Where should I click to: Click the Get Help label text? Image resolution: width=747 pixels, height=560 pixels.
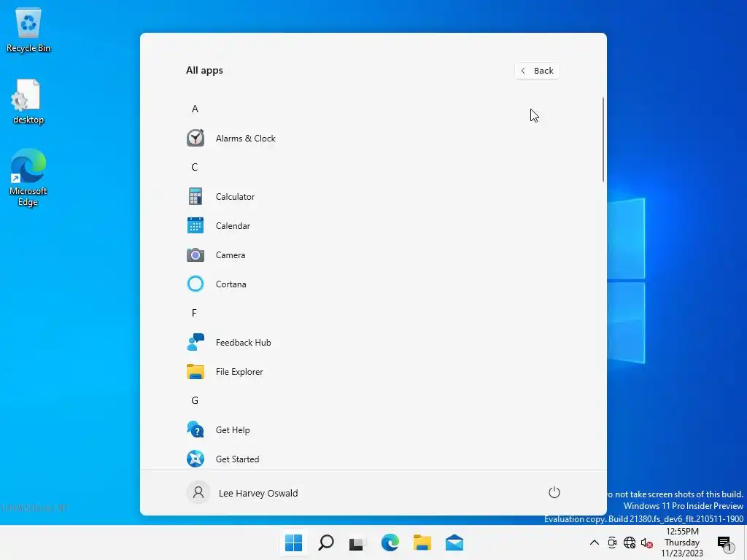(233, 429)
